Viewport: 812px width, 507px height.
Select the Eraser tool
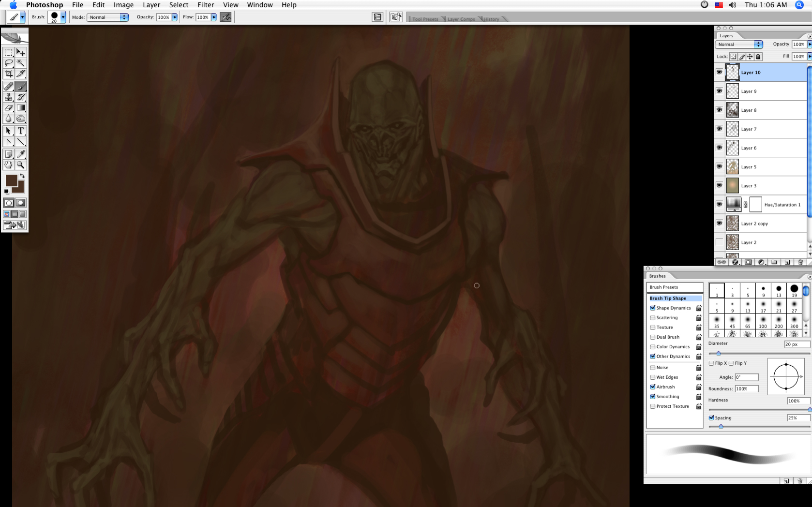[x=9, y=108]
